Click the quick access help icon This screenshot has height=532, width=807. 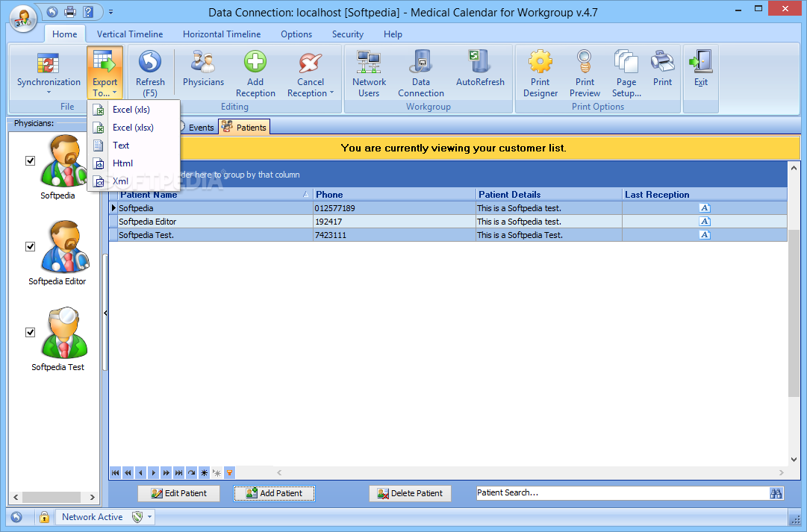(88, 11)
